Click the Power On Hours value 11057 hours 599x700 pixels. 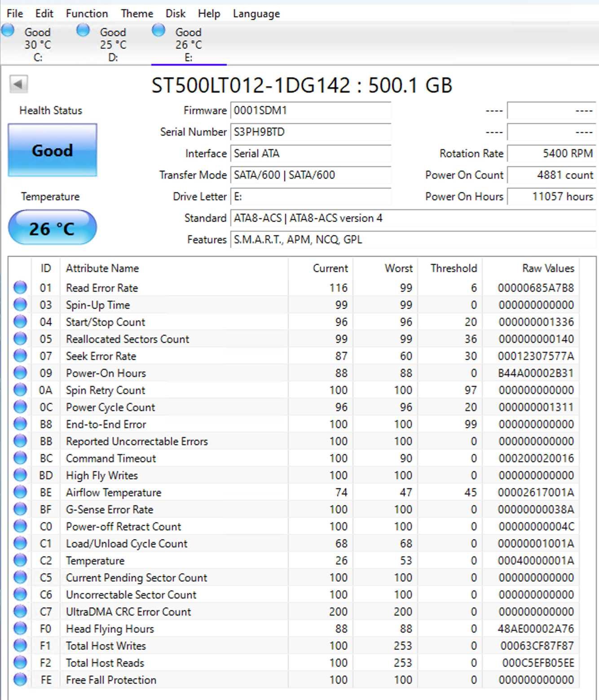551,197
